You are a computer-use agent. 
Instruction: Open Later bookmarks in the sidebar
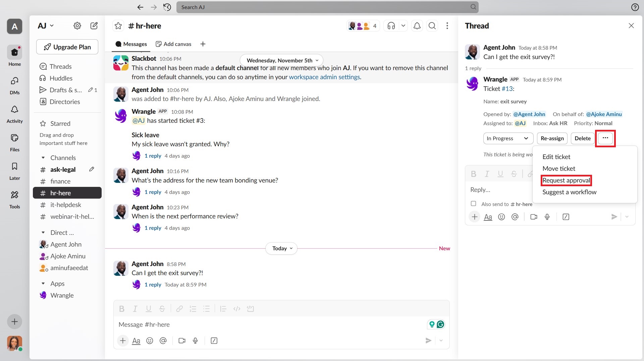[14, 171]
